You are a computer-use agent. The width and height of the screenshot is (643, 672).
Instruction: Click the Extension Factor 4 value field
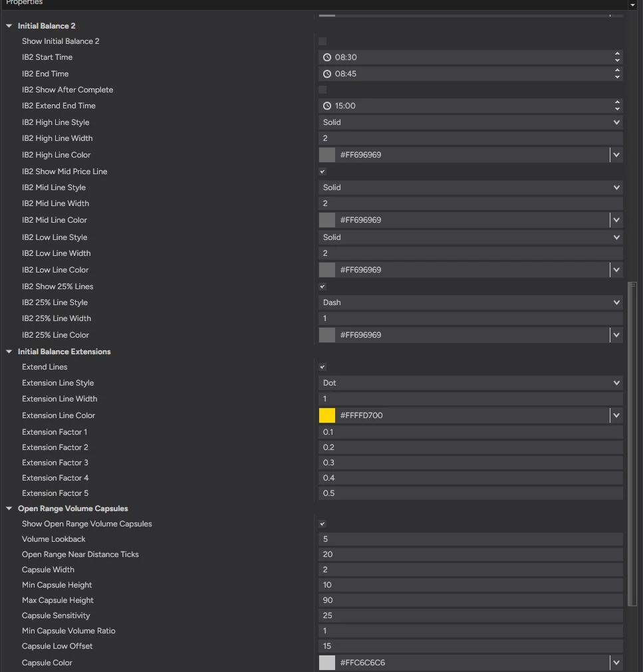coord(470,478)
